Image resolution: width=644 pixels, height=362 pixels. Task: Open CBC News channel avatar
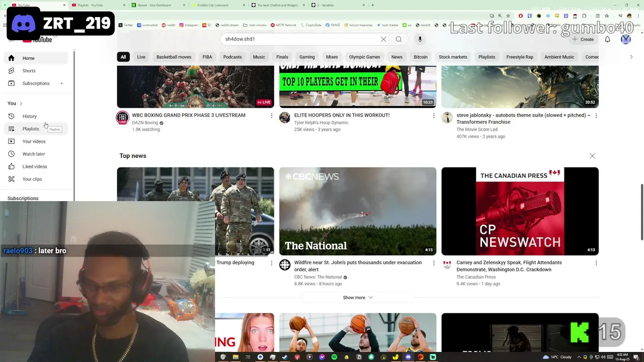tap(285, 265)
